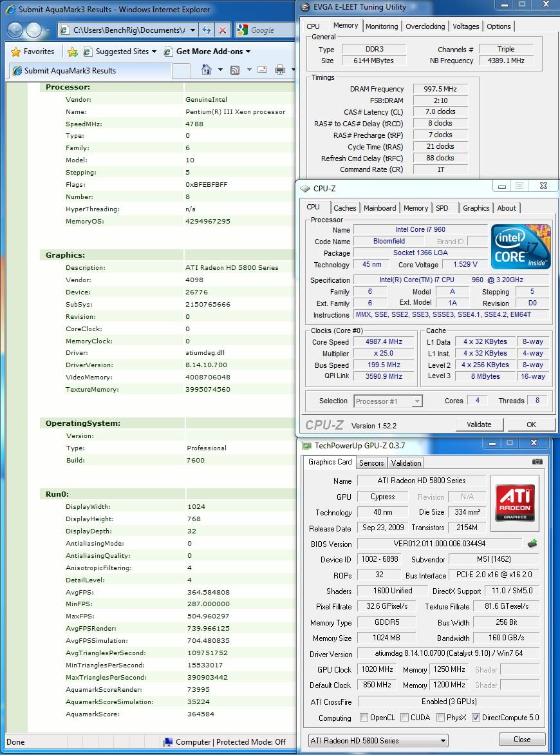Click the red stop loading icon
The height and width of the screenshot is (755, 560).
(222, 30)
